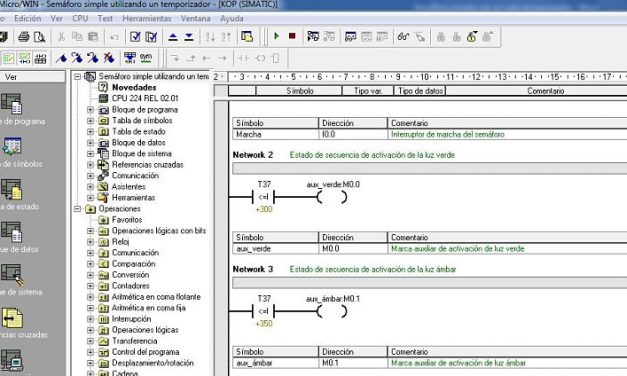
Task: Select Reloj in instruction tree
Action: click(x=120, y=242)
